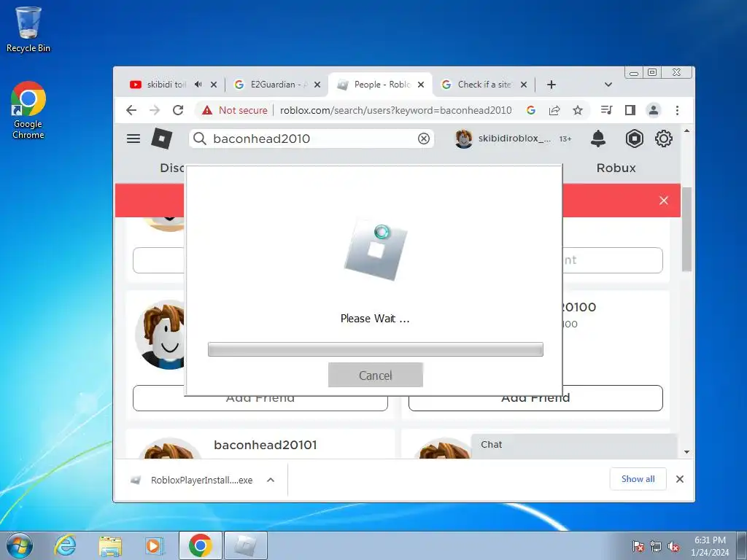Open the taskbar clock showing 6:31 PM

pyautogui.click(x=710, y=546)
